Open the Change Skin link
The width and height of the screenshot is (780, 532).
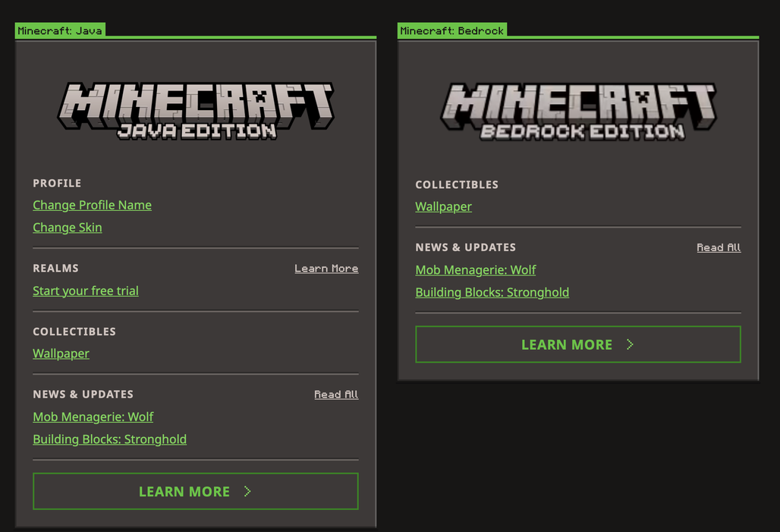click(68, 228)
